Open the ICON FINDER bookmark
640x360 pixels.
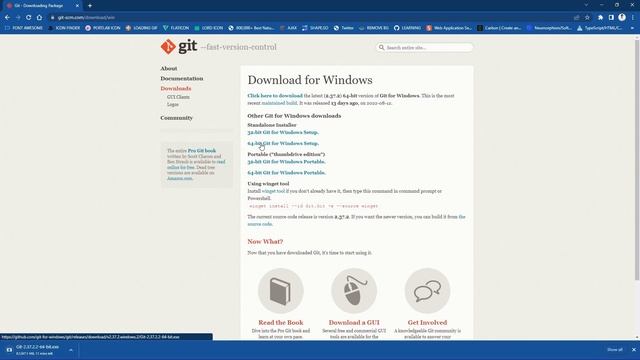[x=64, y=28]
